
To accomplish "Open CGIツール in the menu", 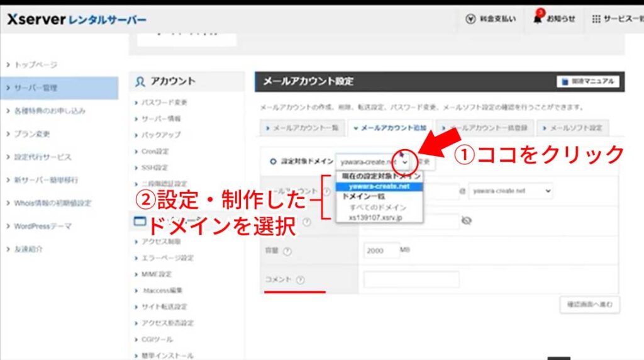I will tap(157, 339).
